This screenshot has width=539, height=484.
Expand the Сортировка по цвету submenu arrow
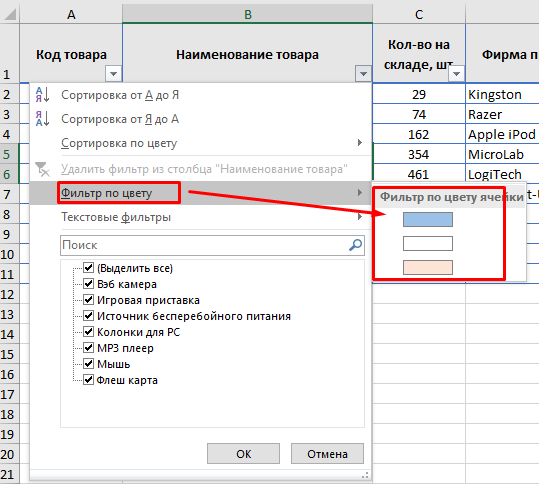[360, 142]
